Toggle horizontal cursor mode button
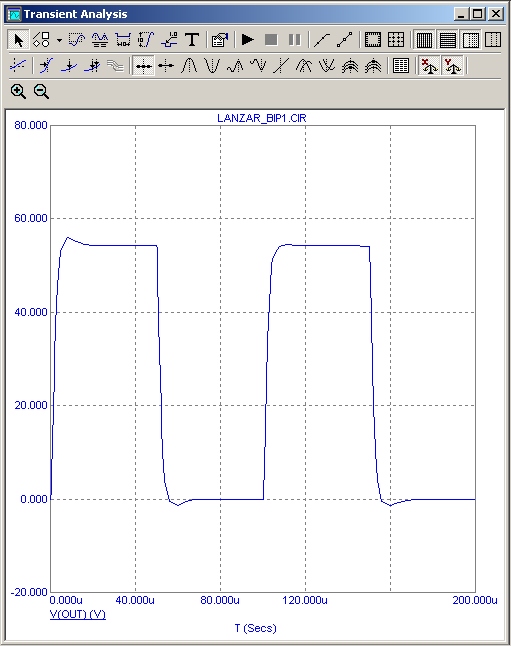The width and height of the screenshot is (511, 646). pos(143,66)
